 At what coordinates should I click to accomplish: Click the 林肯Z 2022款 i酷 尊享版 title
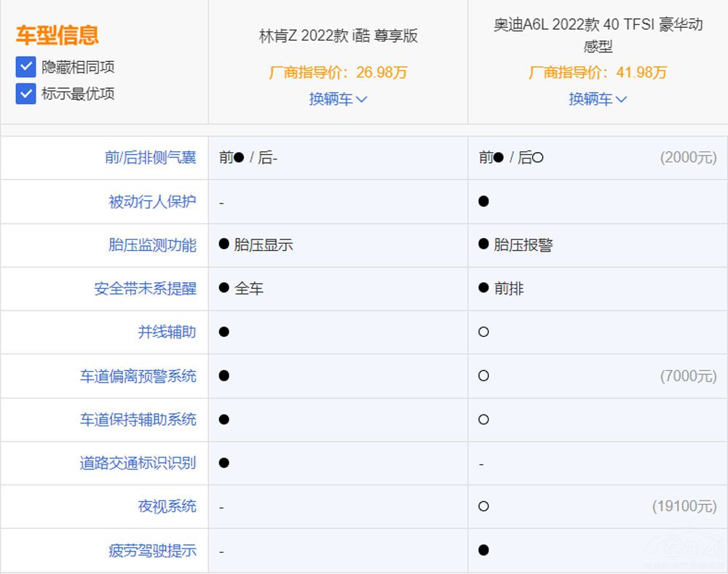339,36
